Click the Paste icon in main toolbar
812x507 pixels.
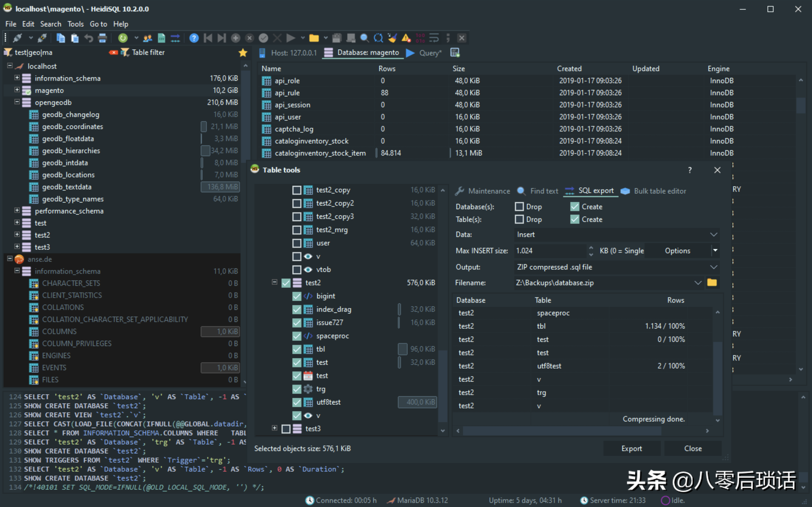point(75,38)
